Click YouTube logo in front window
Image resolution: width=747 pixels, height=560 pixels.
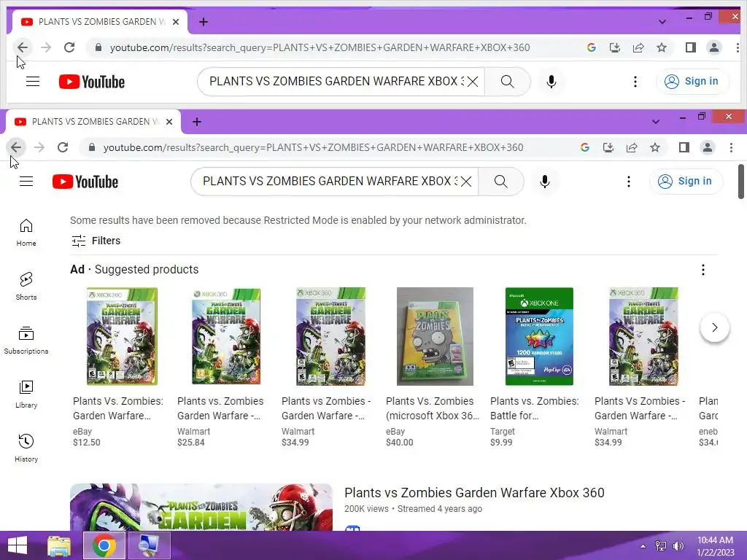point(85,182)
